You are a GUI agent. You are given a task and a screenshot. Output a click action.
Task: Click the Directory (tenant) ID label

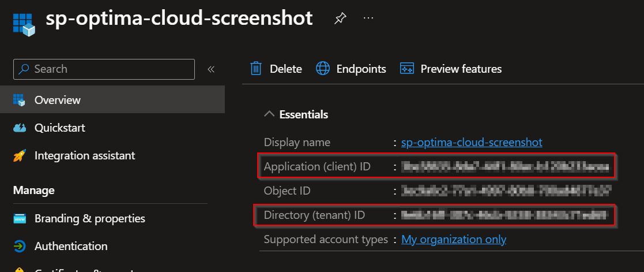point(314,215)
